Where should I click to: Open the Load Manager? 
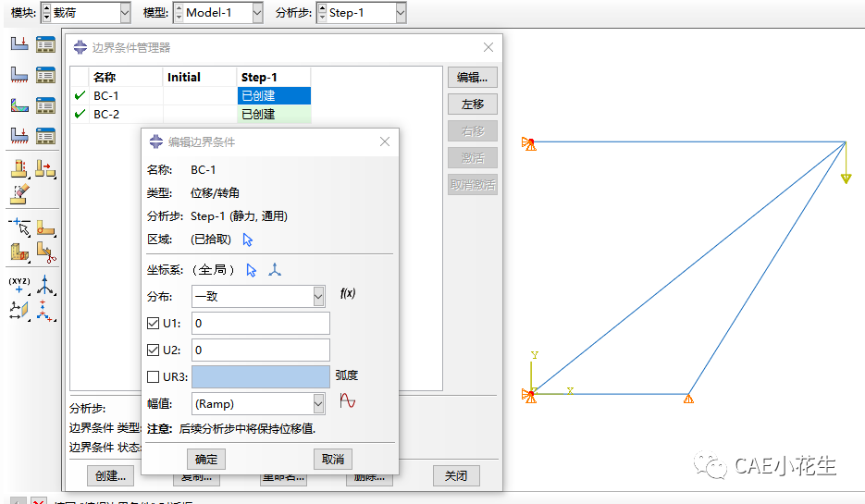(x=45, y=44)
